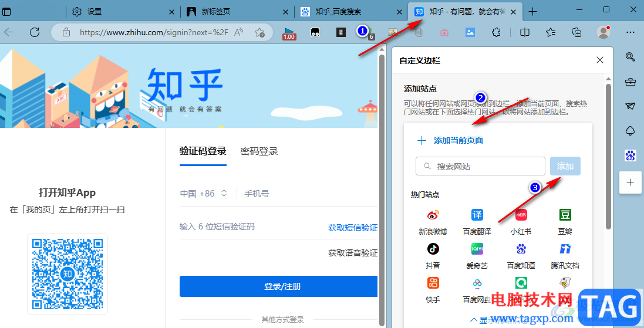Close the 自定义边栏 panel
The width and height of the screenshot is (644, 328).
tap(599, 60)
